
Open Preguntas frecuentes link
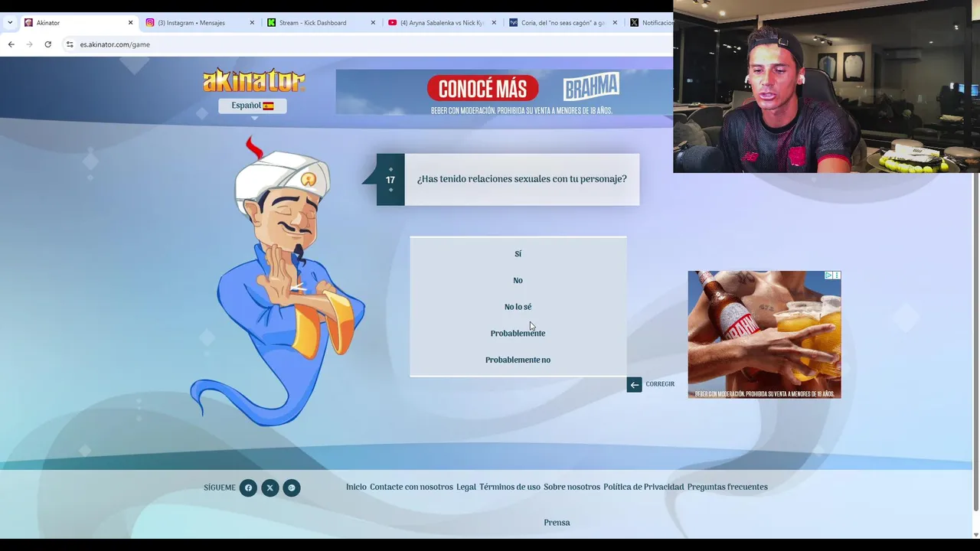click(x=727, y=487)
